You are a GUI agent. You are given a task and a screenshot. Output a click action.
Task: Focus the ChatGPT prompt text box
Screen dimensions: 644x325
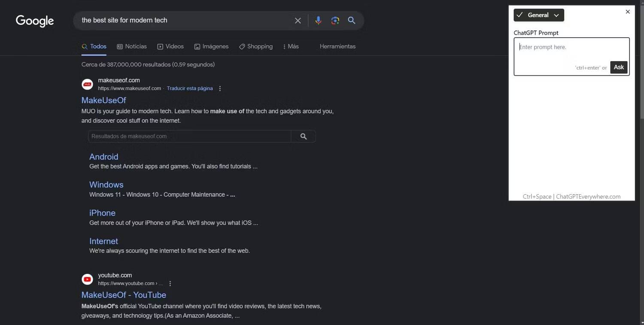[571, 57]
